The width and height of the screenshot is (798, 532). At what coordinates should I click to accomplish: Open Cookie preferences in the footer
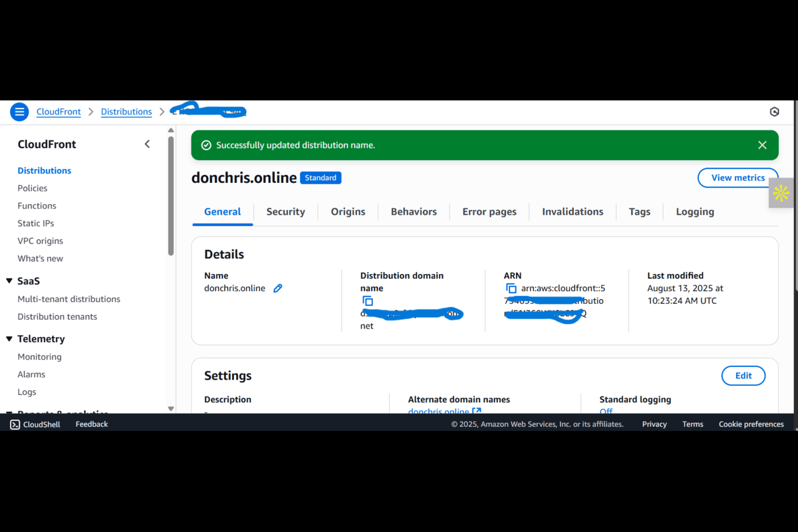(751, 424)
